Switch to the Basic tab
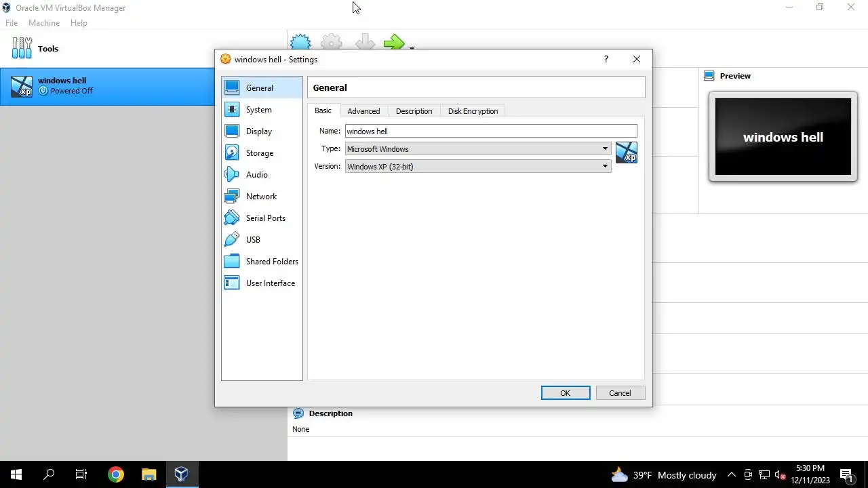 click(x=323, y=110)
